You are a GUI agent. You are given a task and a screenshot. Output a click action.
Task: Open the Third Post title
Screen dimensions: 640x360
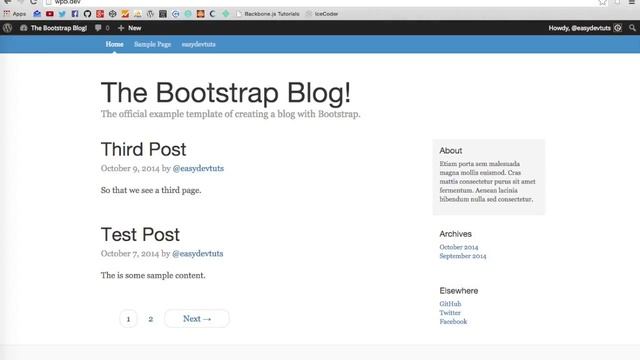tap(143, 149)
